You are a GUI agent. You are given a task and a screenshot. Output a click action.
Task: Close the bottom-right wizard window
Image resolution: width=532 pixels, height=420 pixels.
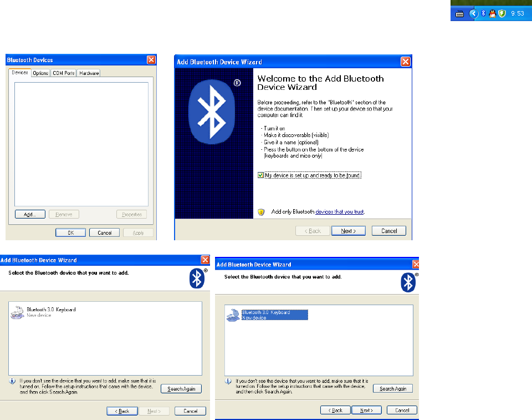click(x=416, y=264)
